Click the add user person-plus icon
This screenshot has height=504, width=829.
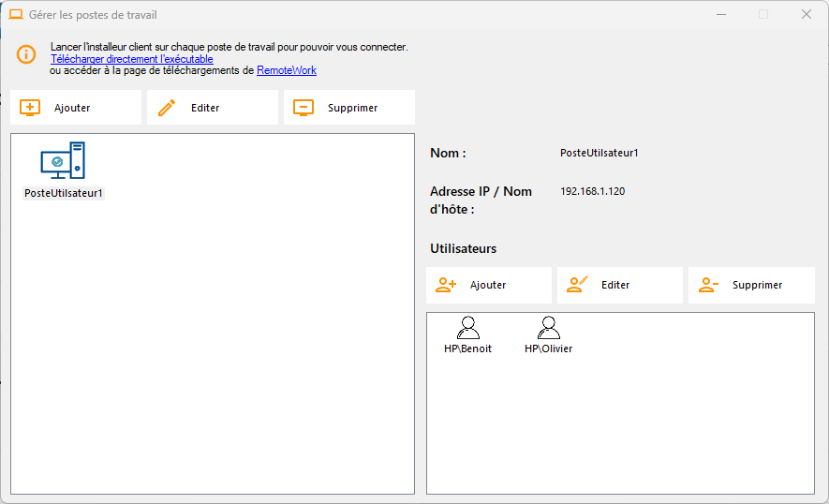click(x=446, y=285)
